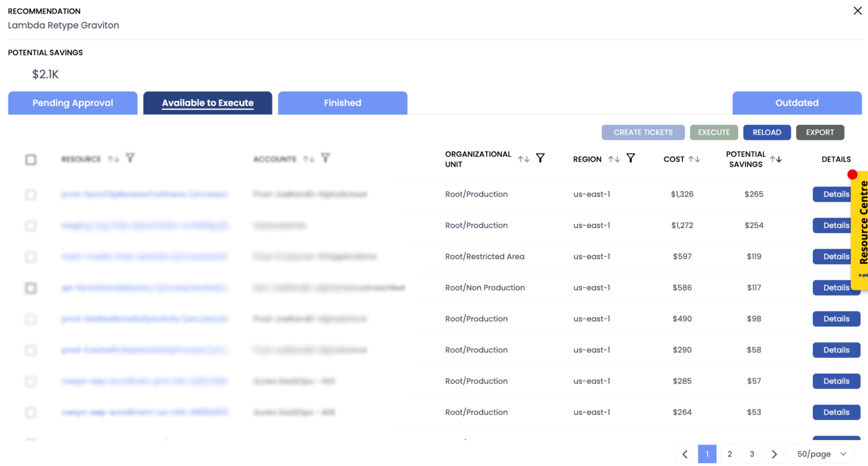Switch to the Pending Approval tab
The image size is (868, 466).
72,103
